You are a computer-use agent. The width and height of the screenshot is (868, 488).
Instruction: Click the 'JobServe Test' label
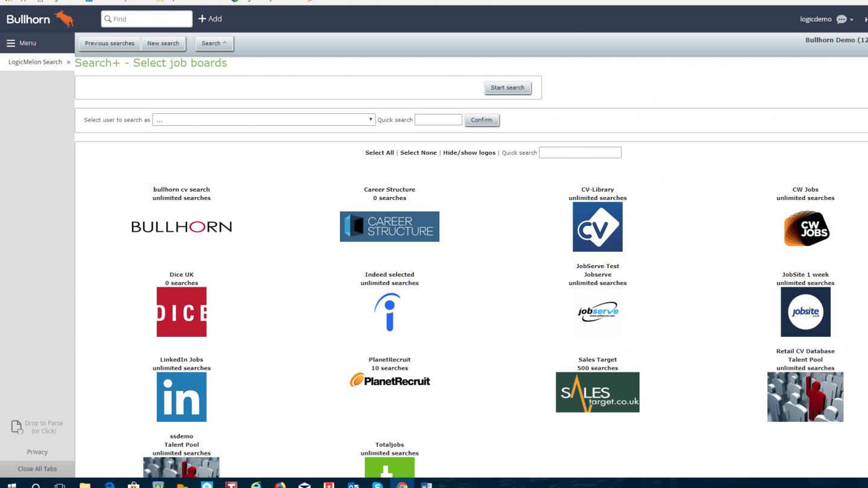[597, 266]
